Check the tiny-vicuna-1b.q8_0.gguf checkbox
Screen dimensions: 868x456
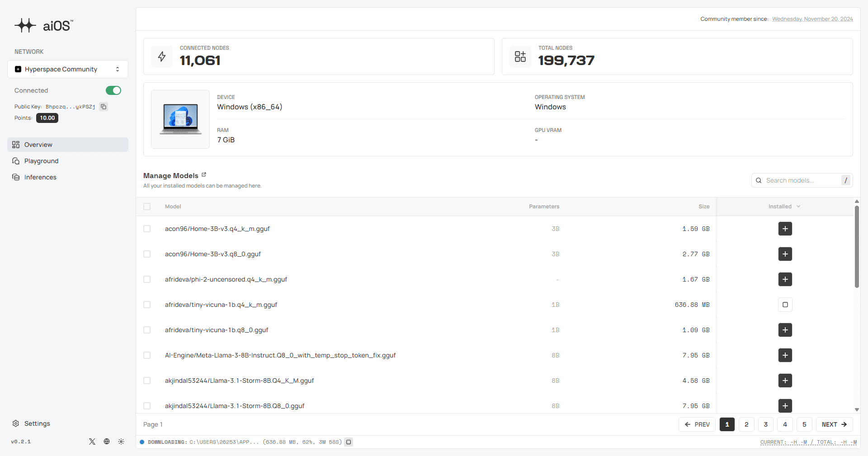point(147,330)
